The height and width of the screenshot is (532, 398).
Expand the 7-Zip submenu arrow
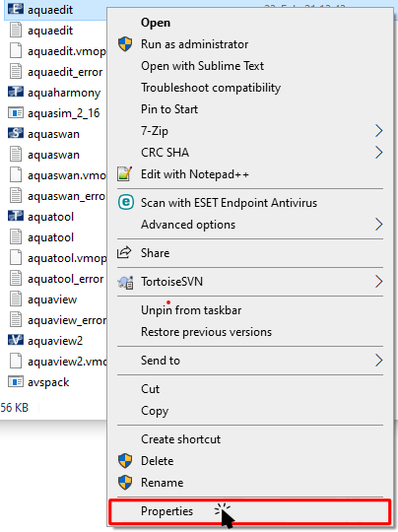[x=378, y=131]
